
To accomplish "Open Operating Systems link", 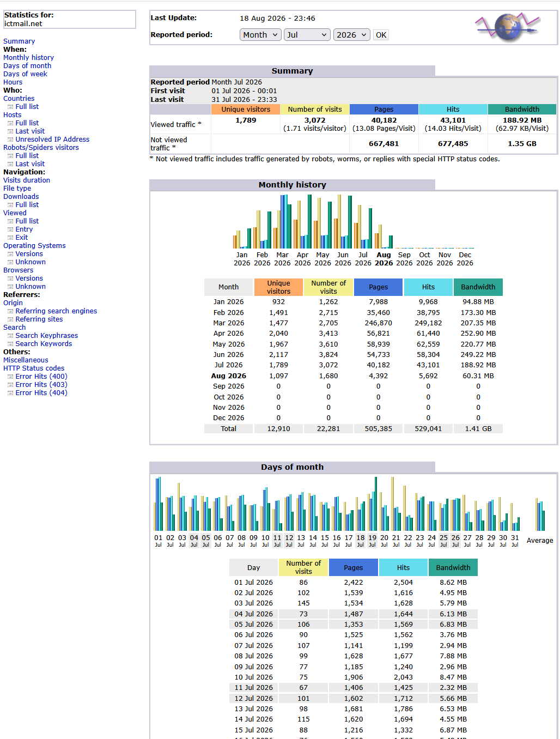I will coord(34,246).
